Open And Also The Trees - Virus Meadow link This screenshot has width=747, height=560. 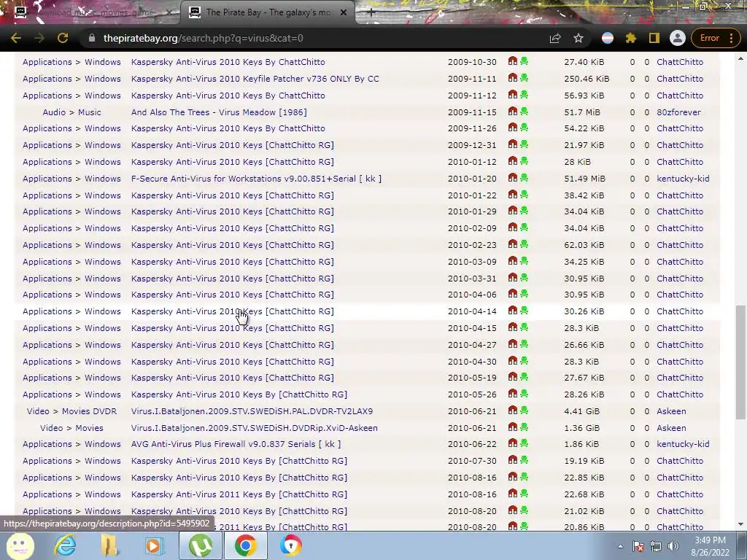(219, 112)
